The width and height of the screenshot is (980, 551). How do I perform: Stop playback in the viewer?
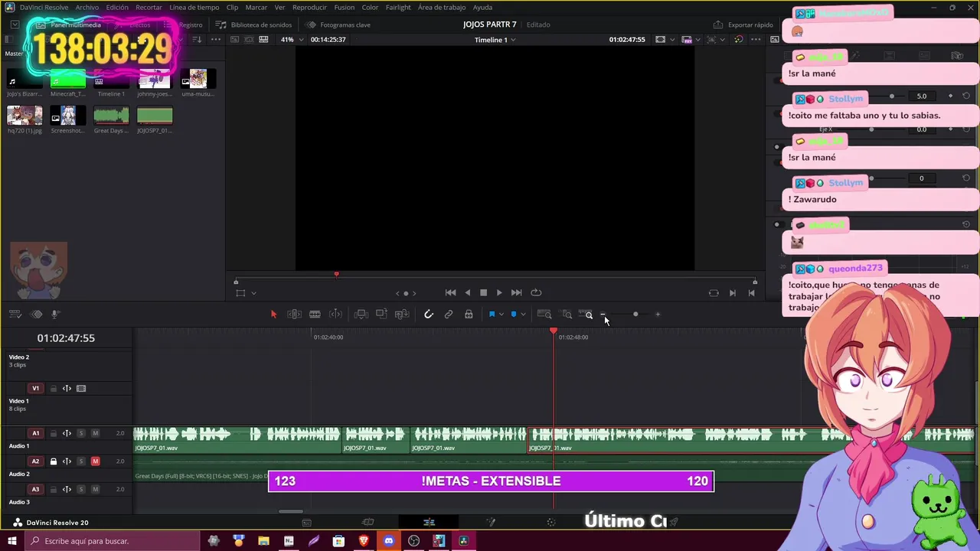(x=483, y=292)
